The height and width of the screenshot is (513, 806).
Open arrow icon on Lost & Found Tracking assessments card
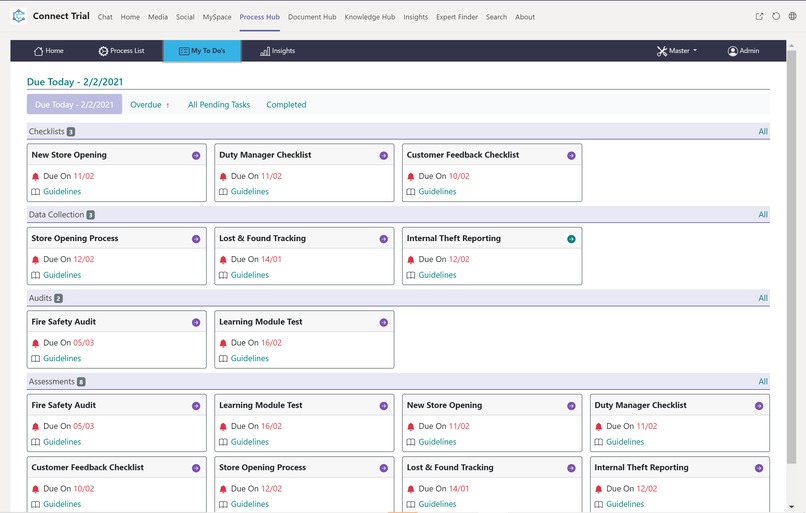[x=571, y=468]
